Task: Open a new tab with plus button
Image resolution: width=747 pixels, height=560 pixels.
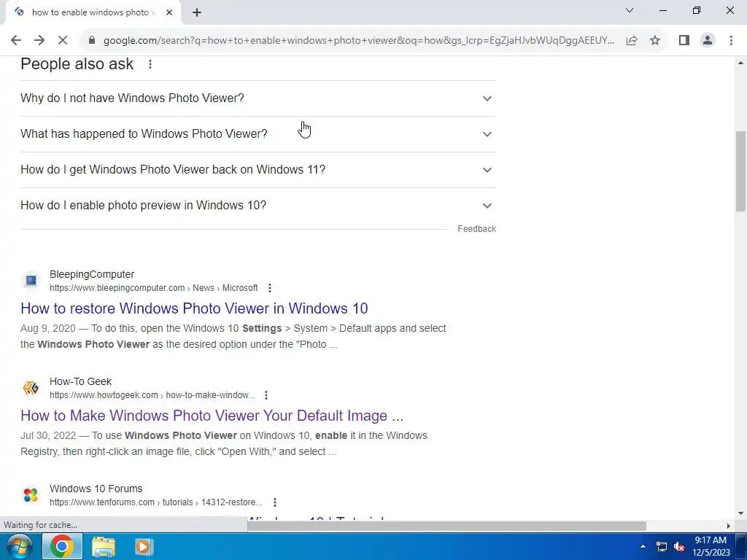Action: [x=197, y=12]
